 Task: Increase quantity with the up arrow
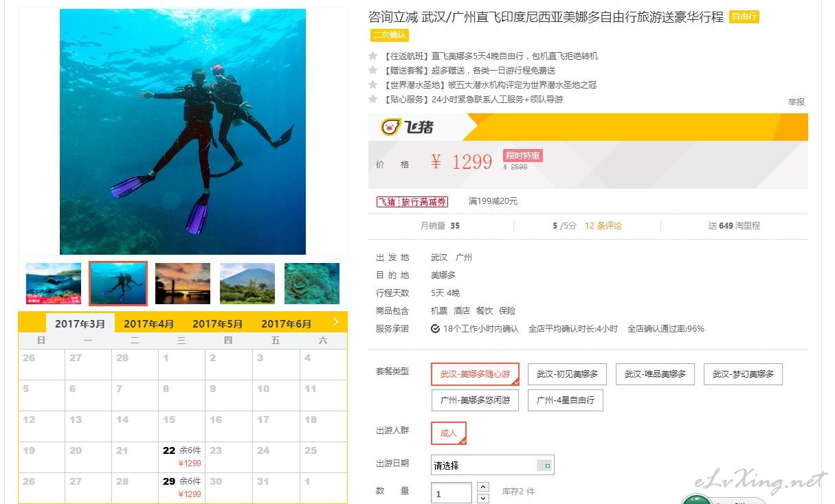[482, 487]
